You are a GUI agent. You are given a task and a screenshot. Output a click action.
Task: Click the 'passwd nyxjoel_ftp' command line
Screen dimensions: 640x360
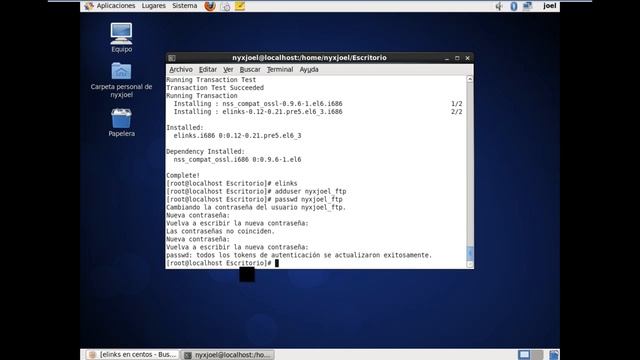(x=254, y=199)
